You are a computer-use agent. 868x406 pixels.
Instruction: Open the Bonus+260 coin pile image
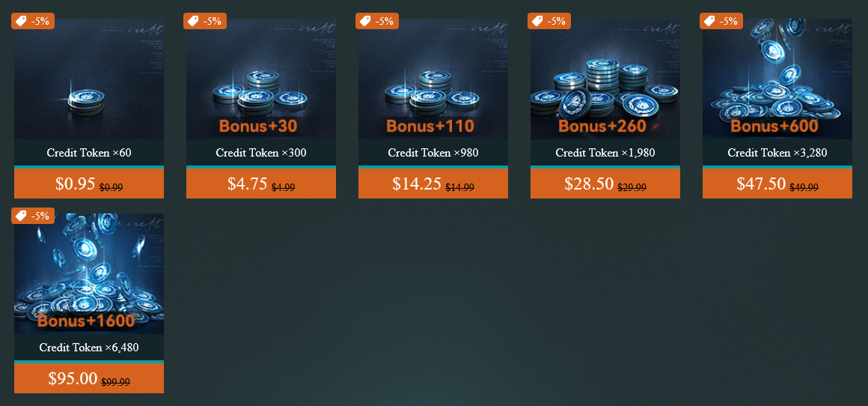coord(605,79)
